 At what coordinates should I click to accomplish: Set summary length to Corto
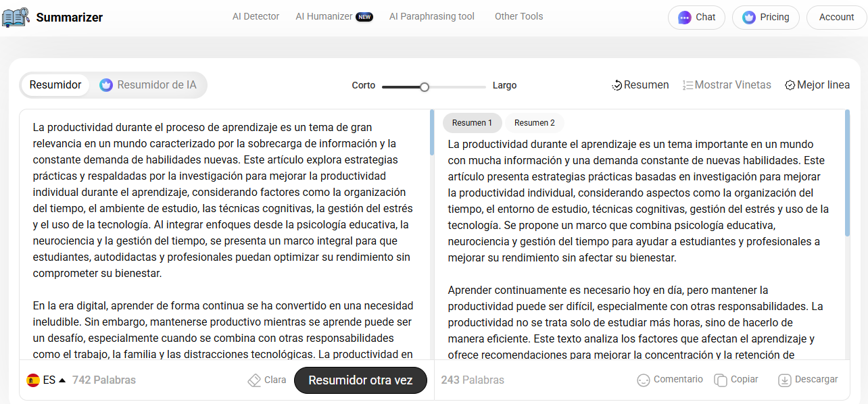(364, 86)
